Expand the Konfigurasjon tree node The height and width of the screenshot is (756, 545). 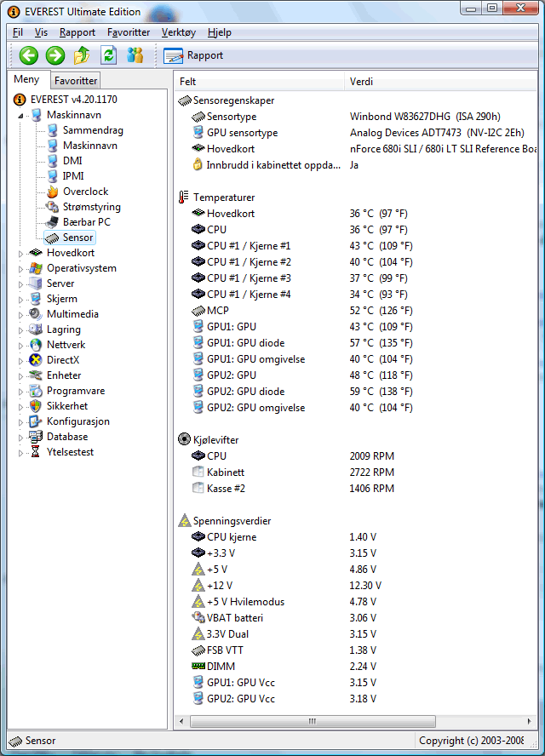click(20, 422)
